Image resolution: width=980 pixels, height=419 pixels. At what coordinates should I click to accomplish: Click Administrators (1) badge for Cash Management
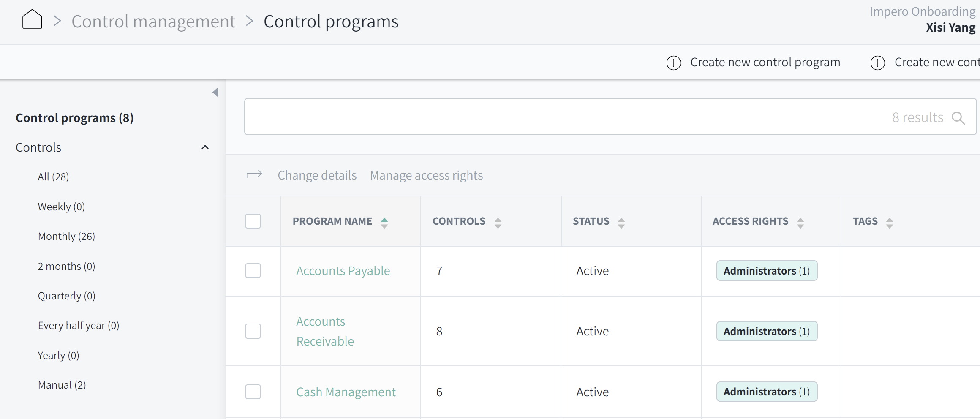click(767, 392)
